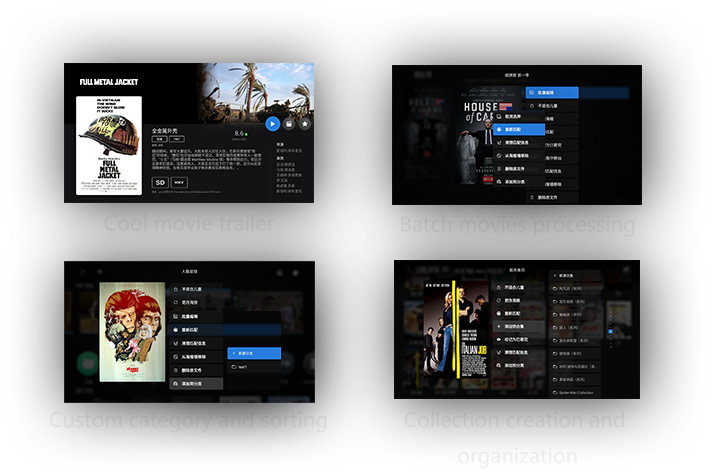This screenshot has height=475, width=713.
Task: Toggle the eye mark-as-watched item, Italian Job menu
Action: 519,340
